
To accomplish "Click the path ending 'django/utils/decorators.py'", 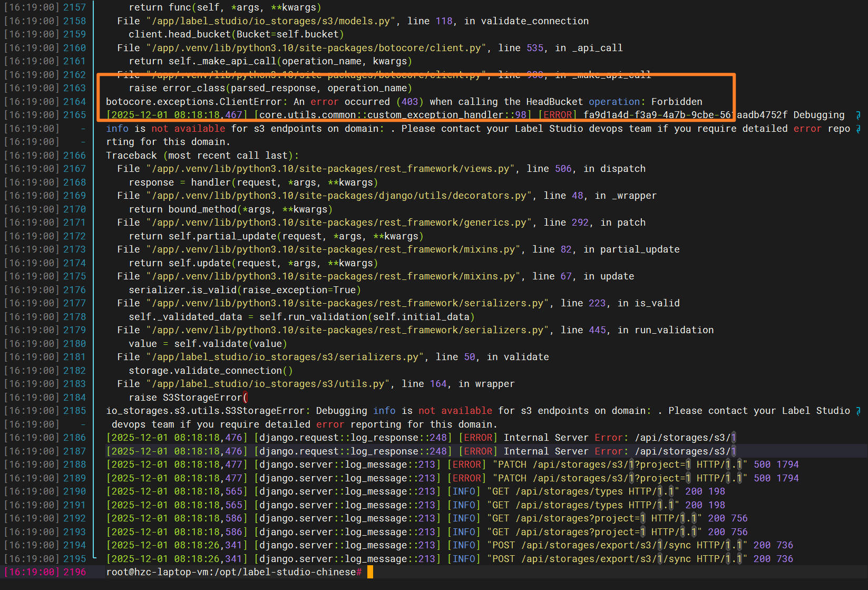I will [339, 196].
